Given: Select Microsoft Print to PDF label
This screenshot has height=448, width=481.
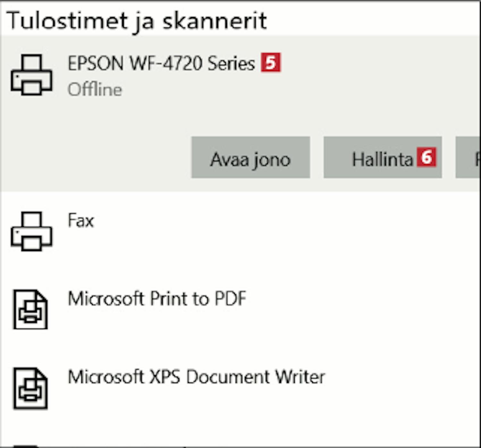Looking at the screenshot, I should (157, 299).
